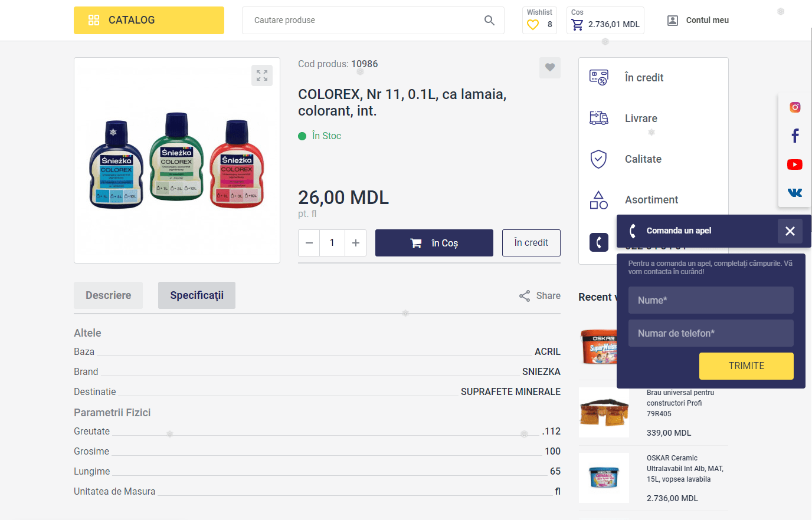The image size is (812, 520).
Task: Expand the product image fullscreen
Action: tap(262, 75)
